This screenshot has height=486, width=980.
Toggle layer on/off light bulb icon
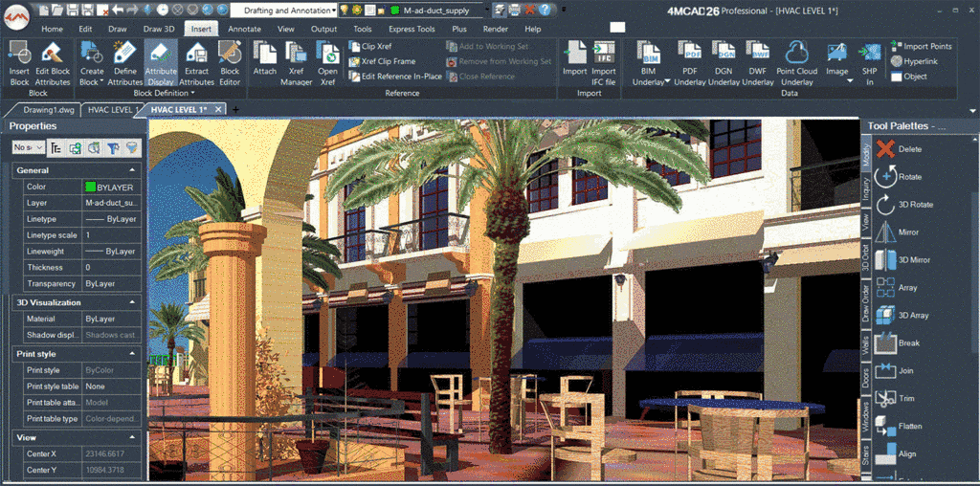pyautogui.click(x=345, y=10)
